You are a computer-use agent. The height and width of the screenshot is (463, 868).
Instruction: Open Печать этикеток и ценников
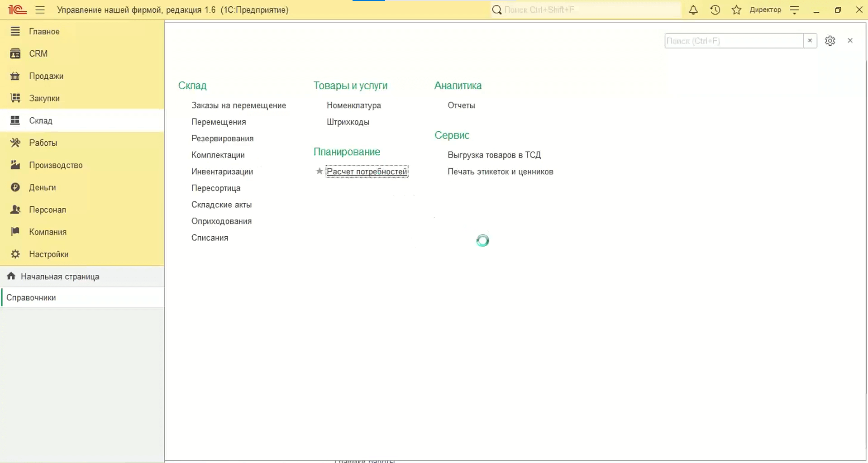(500, 171)
